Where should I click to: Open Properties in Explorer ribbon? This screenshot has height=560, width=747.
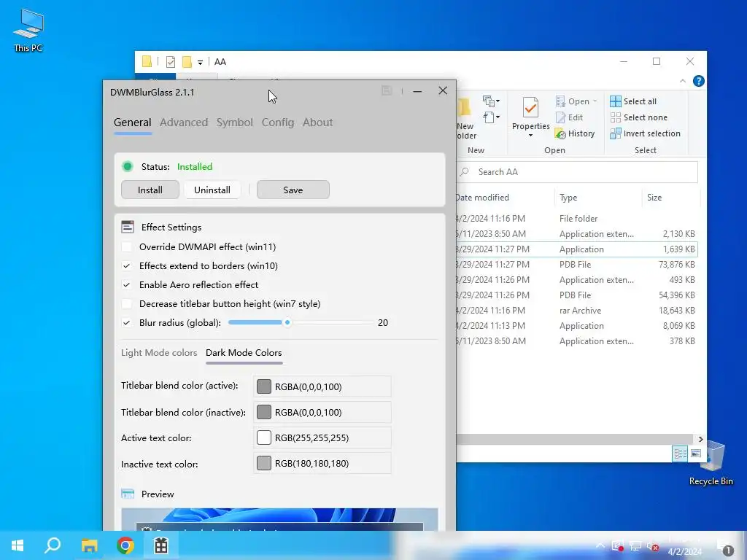pyautogui.click(x=531, y=113)
